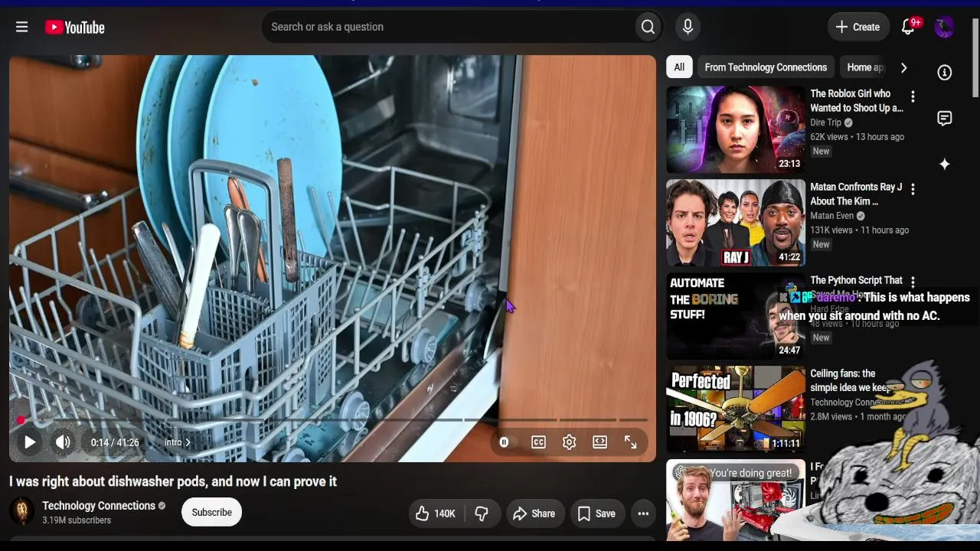Show more filter chips with the arrow
The image size is (980, 551).
point(903,67)
